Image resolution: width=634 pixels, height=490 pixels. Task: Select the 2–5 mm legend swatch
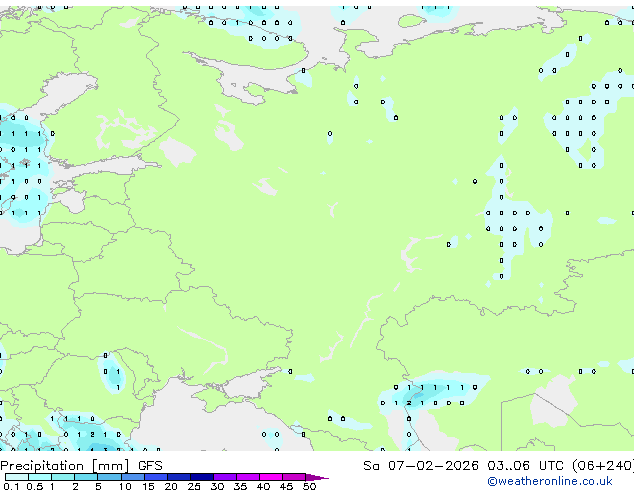point(86,477)
